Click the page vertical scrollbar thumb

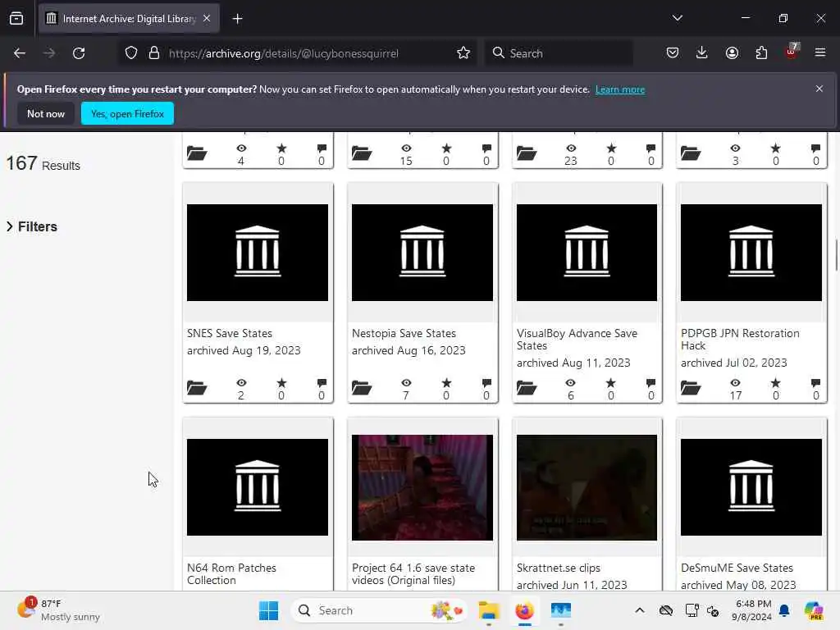[836, 256]
